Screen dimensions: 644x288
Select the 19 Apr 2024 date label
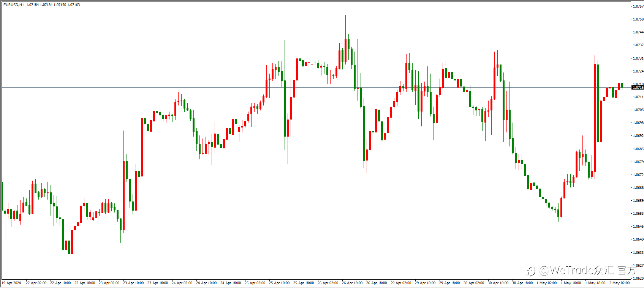tap(11, 283)
